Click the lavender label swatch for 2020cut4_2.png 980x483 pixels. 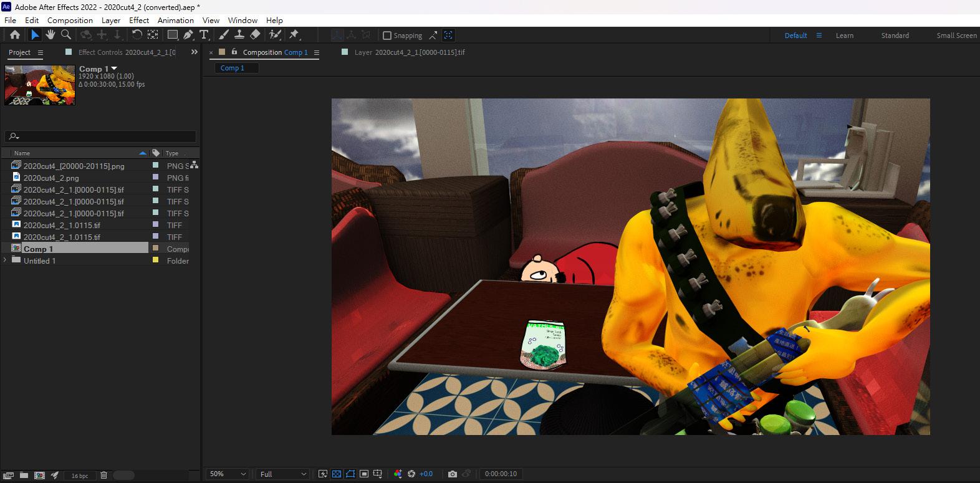(x=156, y=178)
